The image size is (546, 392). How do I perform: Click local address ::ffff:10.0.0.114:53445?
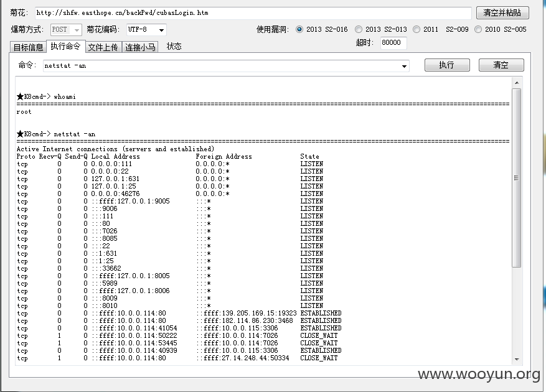click(134, 343)
